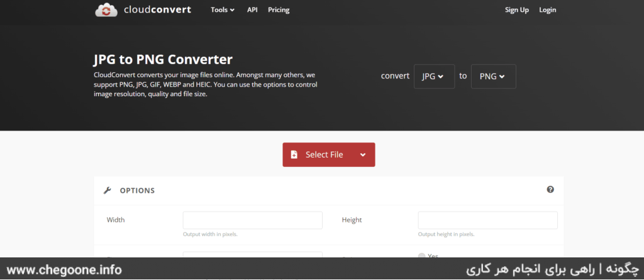Click the cloudconvert brand name
The image size is (644, 280).
point(157,9)
